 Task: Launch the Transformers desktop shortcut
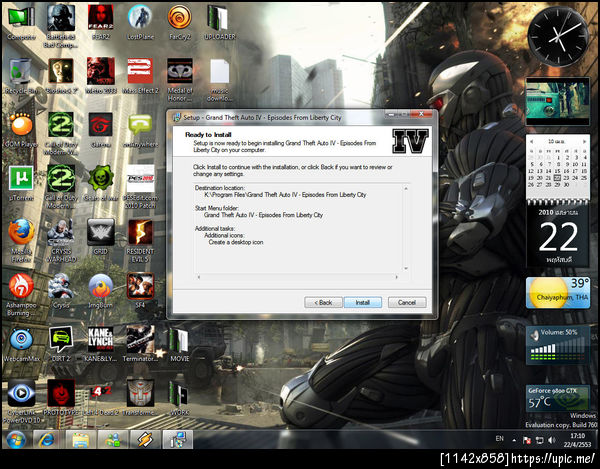(x=140, y=398)
